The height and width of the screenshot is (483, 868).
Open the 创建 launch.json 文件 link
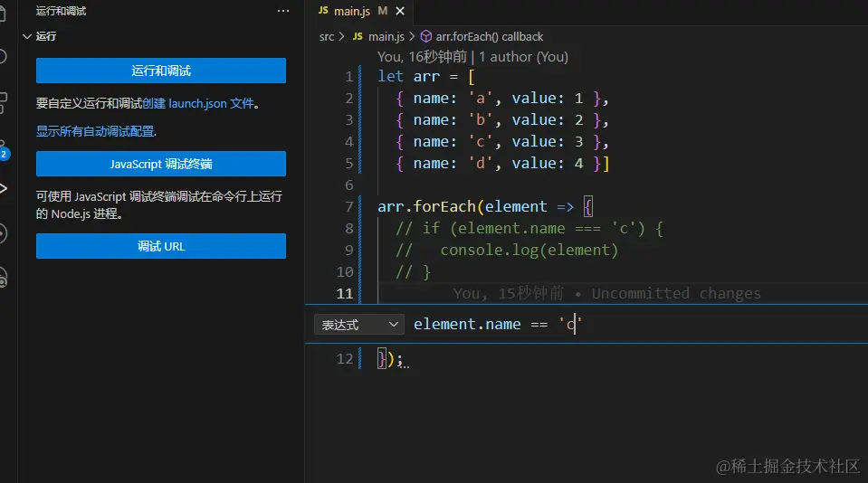pos(198,103)
